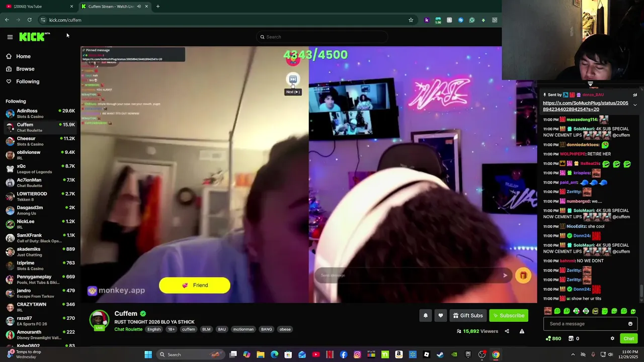Click oblivionsw avatar in Following list
644x362 pixels.
10,155
